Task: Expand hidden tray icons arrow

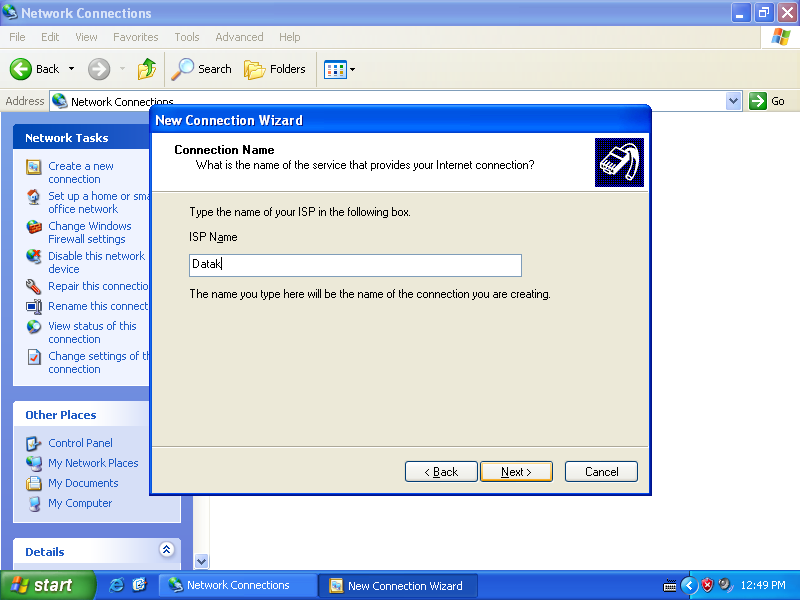Action: [689, 585]
